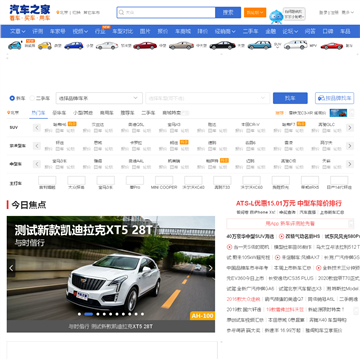Click the play icon before the 名爵HS headline
This screenshot has width=360, height=360.
[281, 236]
